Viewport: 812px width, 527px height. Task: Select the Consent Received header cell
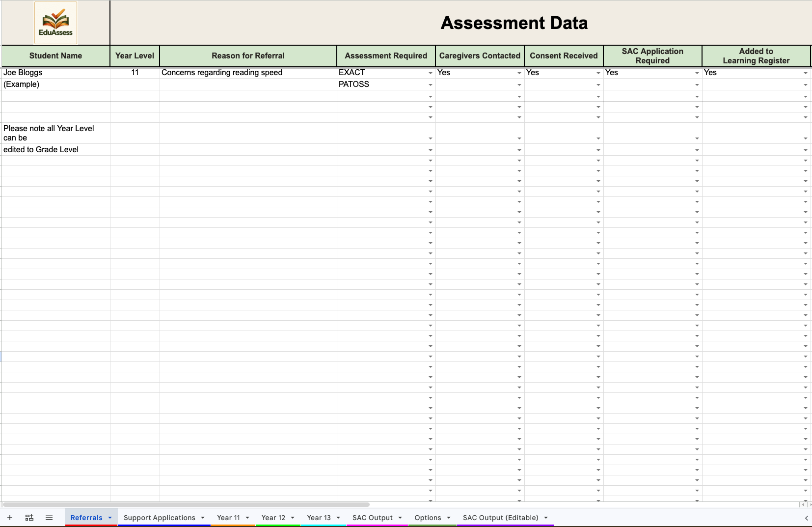(564, 56)
